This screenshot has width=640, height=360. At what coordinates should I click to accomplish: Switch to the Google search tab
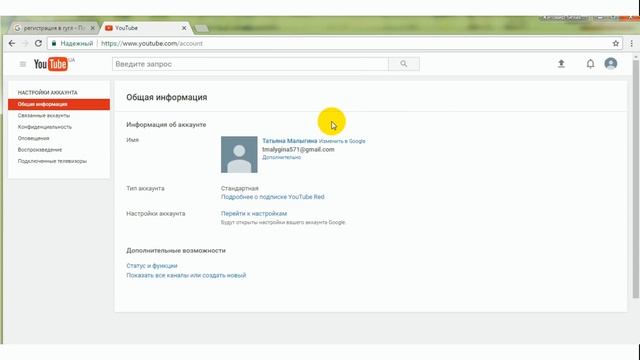[53, 28]
